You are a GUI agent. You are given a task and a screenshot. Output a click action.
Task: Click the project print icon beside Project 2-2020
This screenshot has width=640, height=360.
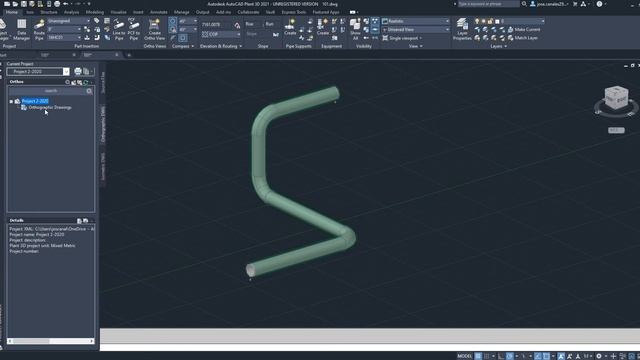point(78,71)
